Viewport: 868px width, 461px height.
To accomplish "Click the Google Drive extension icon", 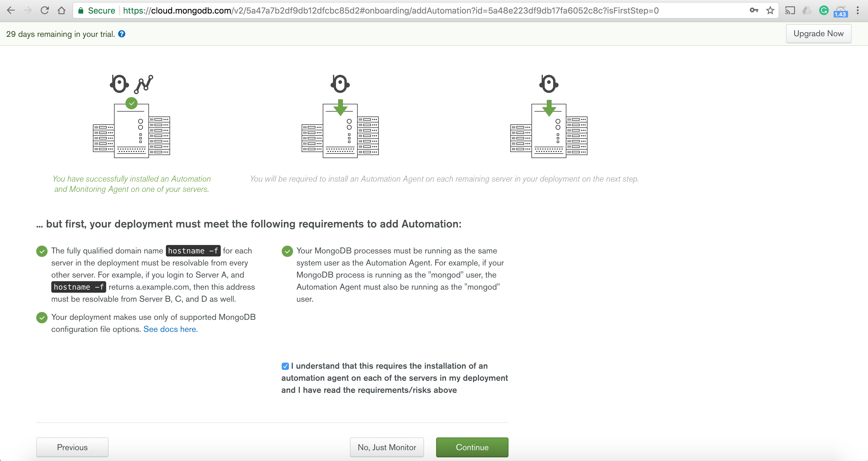I will [807, 11].
